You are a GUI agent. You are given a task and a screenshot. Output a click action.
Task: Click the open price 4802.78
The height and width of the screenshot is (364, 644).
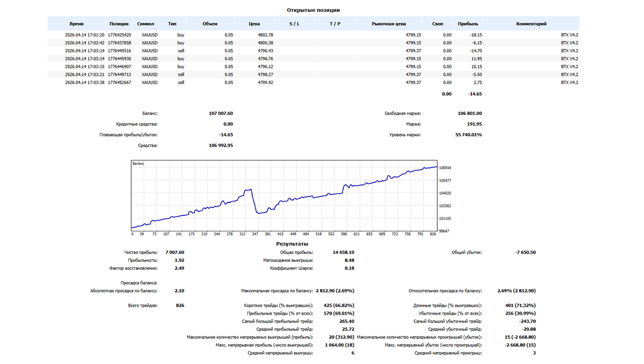[266, 35]
